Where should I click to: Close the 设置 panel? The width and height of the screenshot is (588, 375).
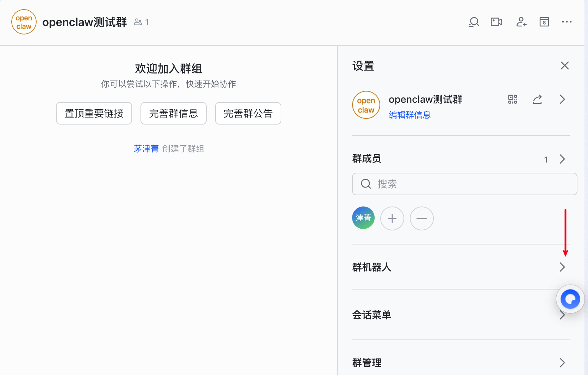point(565,65)
